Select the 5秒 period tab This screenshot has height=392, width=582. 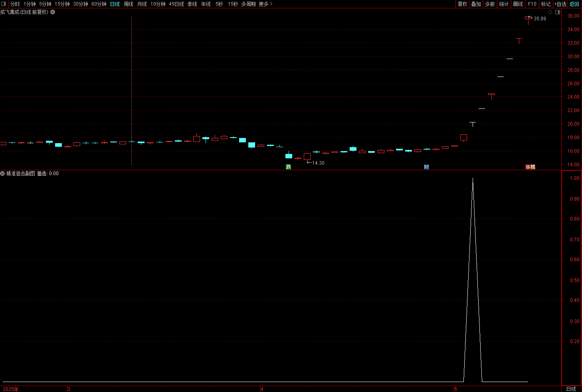click(219, 4)
